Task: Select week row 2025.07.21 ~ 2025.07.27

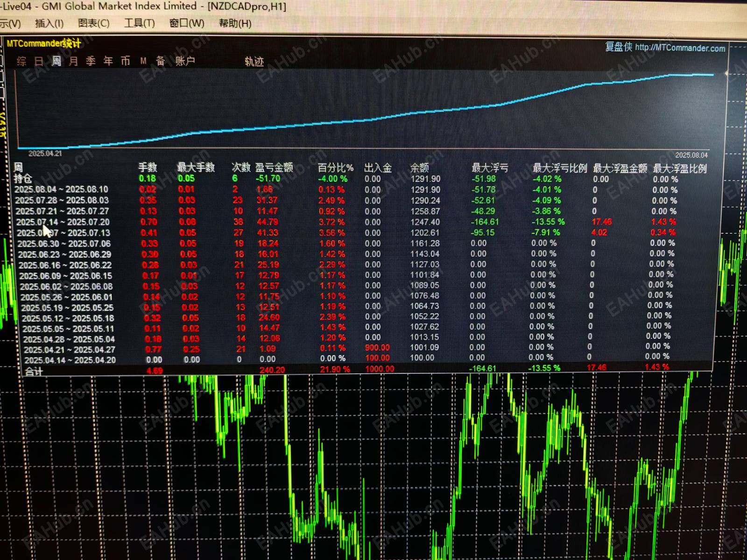Action: click(62, 211)
